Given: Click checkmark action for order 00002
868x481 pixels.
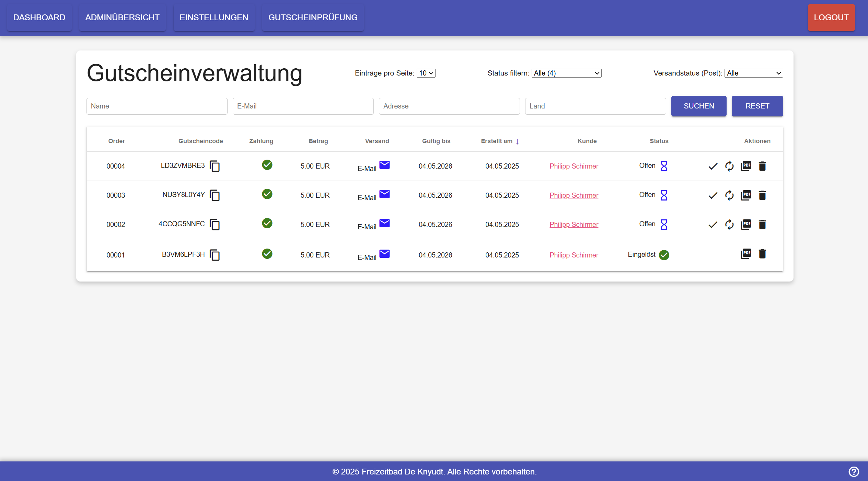Looking at the screenshot, I should click(x=713, y=225).
